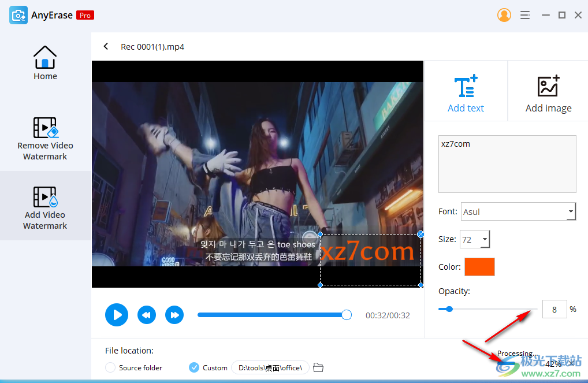Click the user account profile icon

pyautogui.click(x=504, y=15)
